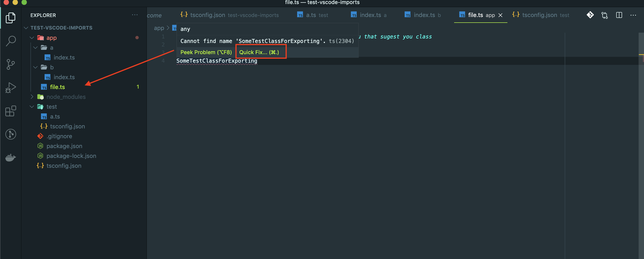Viewport: 644px width, 259px height.
Task: Select file.ts in the Explorer tree
Action: point(58,87)
